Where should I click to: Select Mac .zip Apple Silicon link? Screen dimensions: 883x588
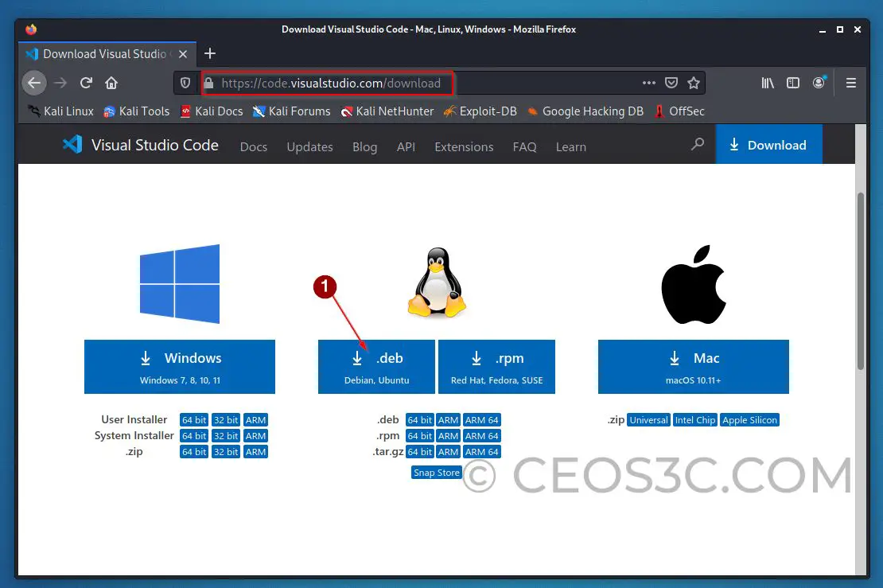pyautogui.click(x=750, y=420)
